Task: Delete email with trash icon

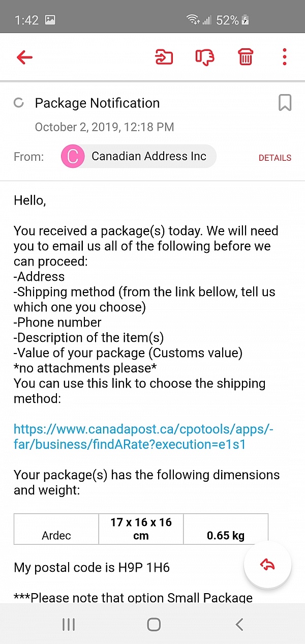Action: 246,57
